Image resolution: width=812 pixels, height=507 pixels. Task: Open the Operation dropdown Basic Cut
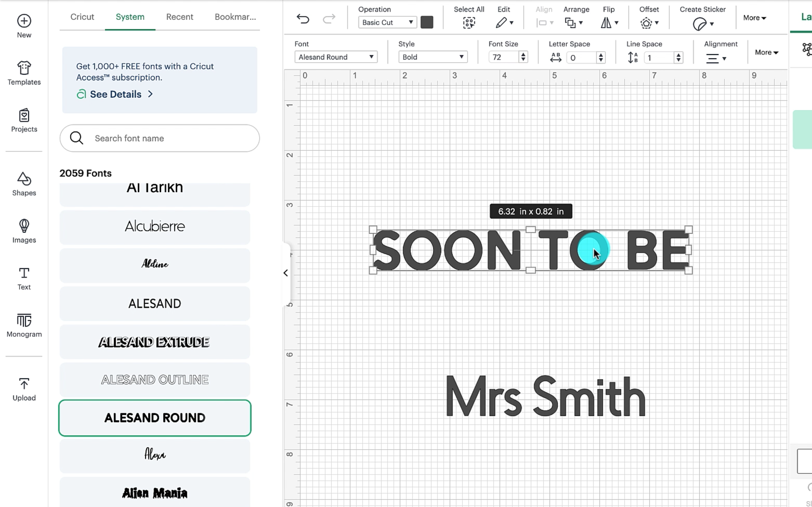tap(387, 23)
